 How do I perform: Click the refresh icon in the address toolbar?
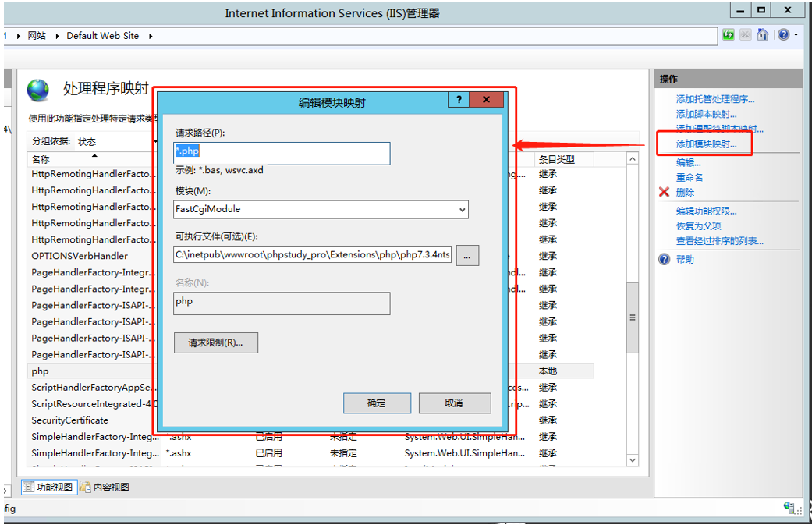(x=727, y=34)
